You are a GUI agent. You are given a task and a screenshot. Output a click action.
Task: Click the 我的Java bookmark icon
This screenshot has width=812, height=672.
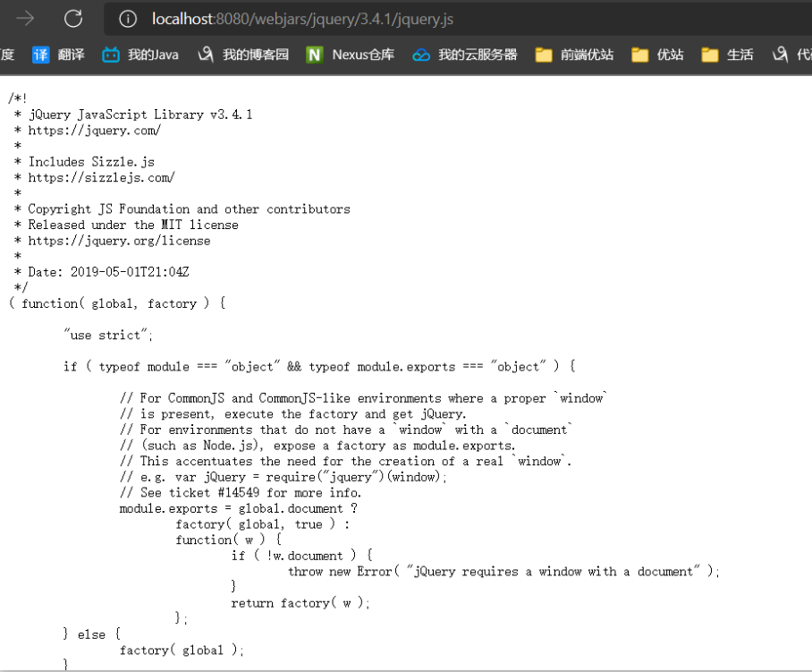click(110, 55)
